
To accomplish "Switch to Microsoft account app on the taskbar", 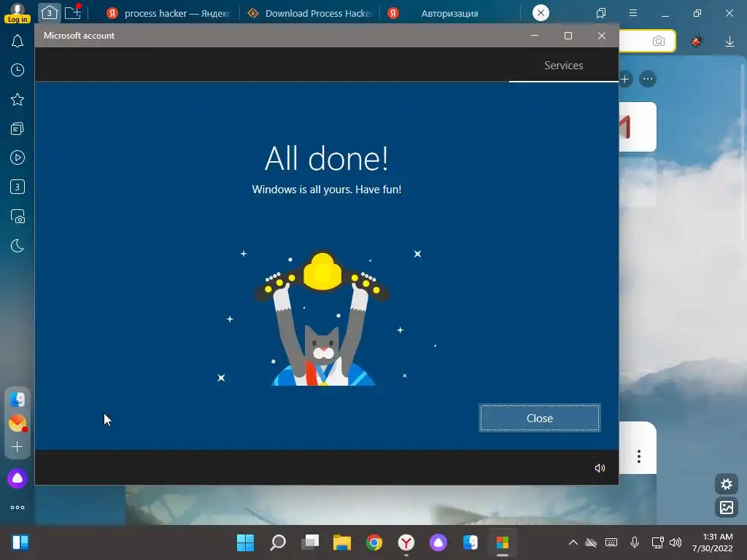I will [503, 542].
